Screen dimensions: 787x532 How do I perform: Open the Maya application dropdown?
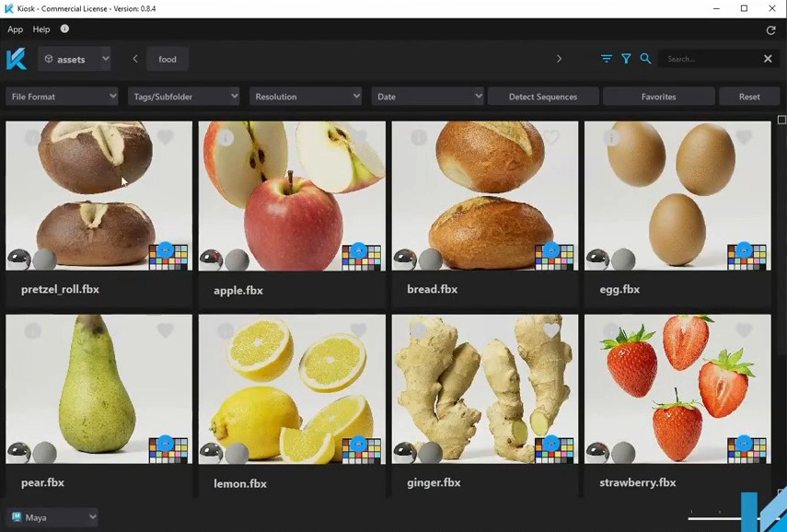pyautogui.click(x=53, y=517)
